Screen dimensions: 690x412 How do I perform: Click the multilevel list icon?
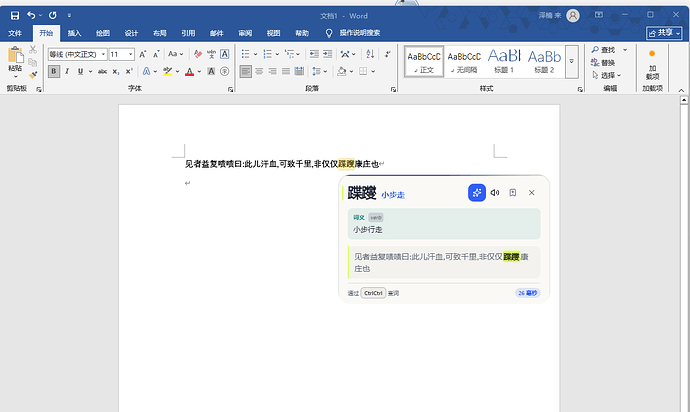tap(289, 54)
